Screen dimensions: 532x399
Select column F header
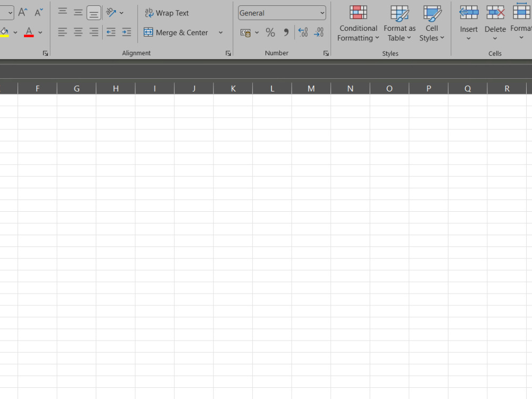pos(37,88)
